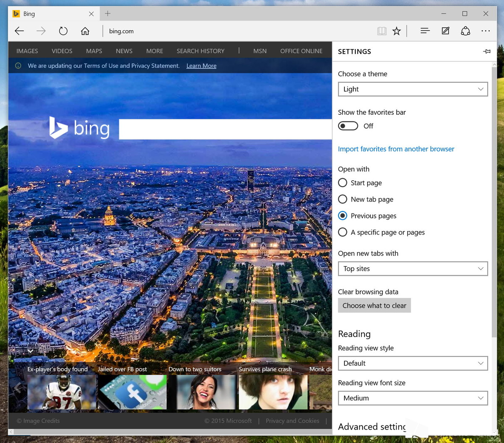The width and height of the screenshot is (504, 443).
Task: Select the Bing browser tab
Action: [54, 14]
